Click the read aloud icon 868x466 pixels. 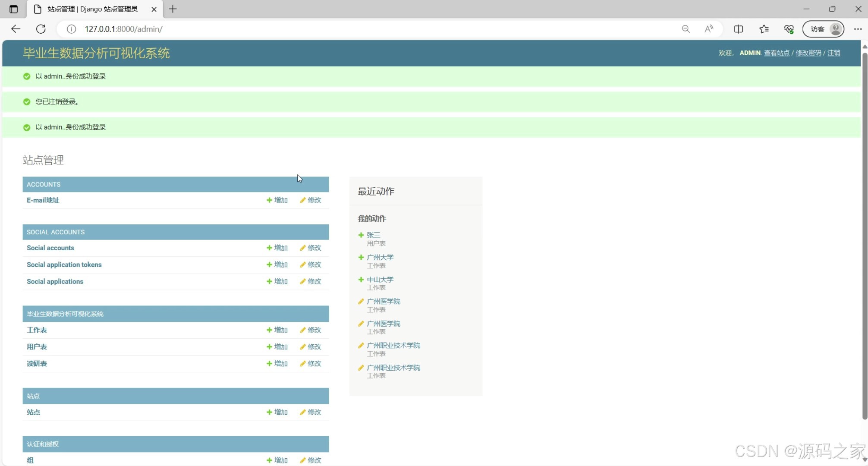coord(709,29)
